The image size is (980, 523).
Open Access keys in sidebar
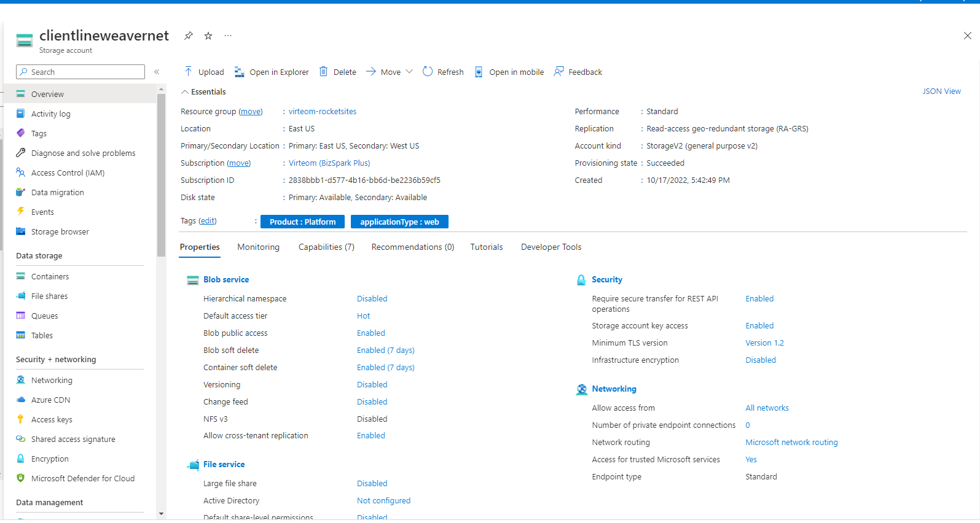pos(52,420)
